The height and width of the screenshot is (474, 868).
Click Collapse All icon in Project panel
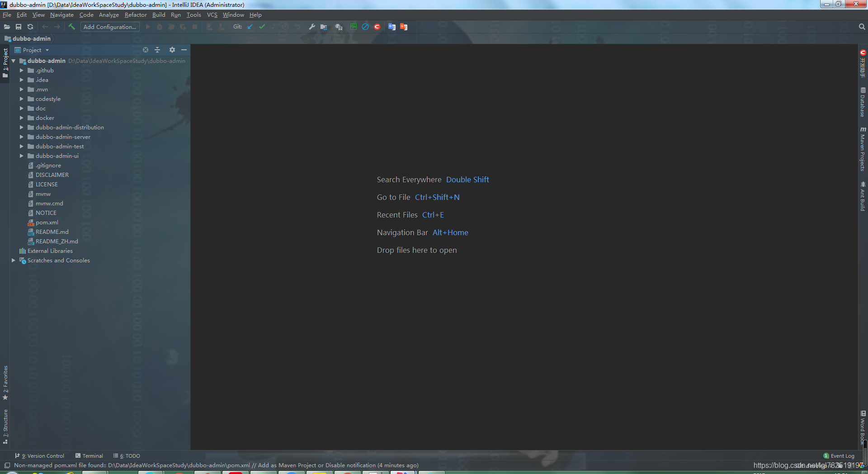157,50
